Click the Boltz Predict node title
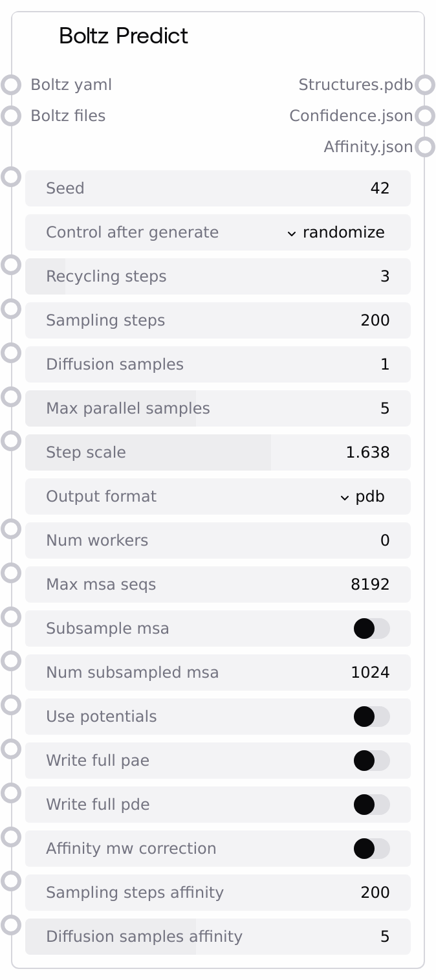 tap(124, 36)
